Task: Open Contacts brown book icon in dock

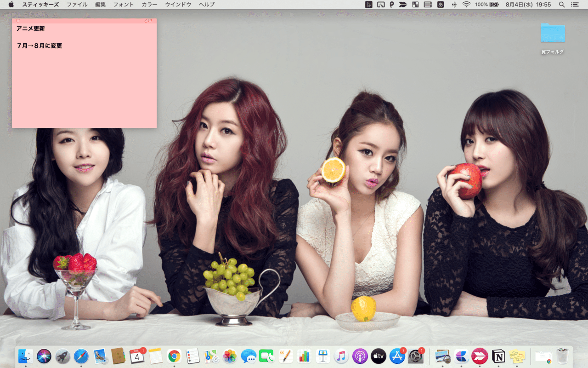Action: click(118, 356)
